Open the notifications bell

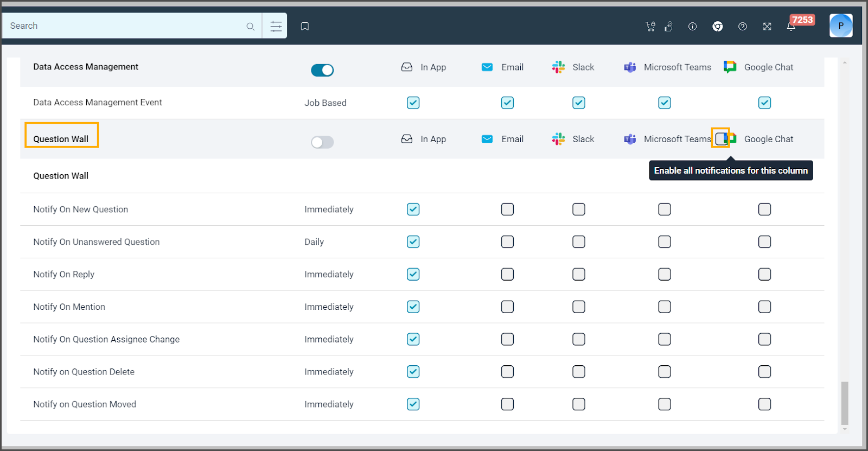(x=791, y=27)
